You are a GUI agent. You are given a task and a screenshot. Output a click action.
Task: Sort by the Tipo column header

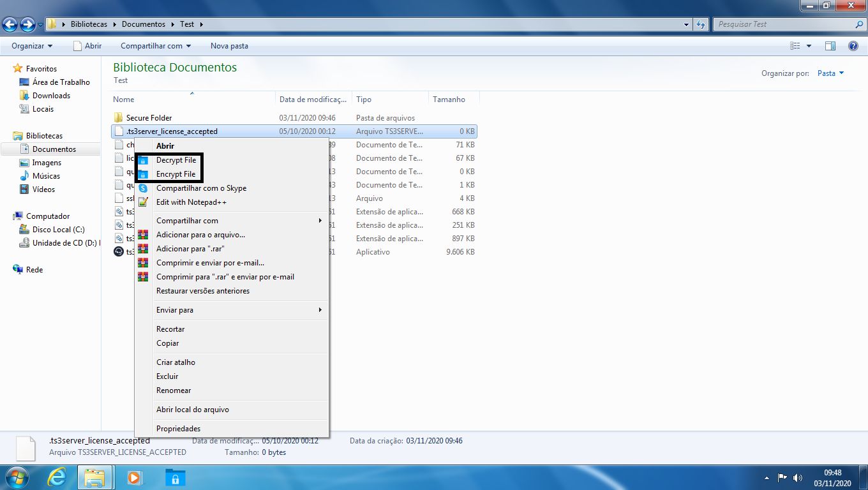[391, 100]
